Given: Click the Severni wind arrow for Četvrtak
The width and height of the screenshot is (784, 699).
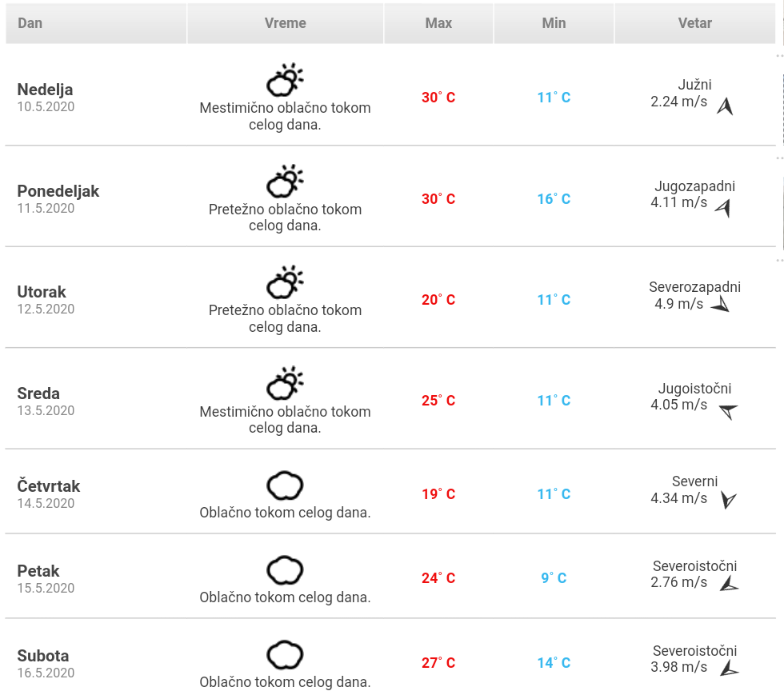Looking at the screenshot, I should (727, 500).
